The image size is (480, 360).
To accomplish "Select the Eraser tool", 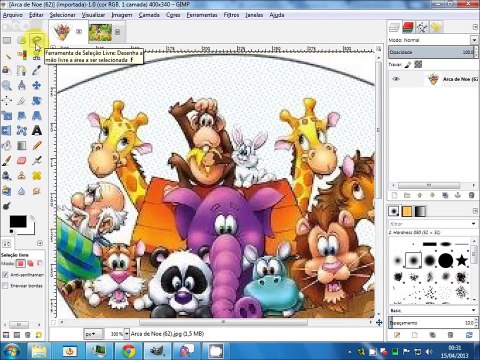I will coord(22,161).
